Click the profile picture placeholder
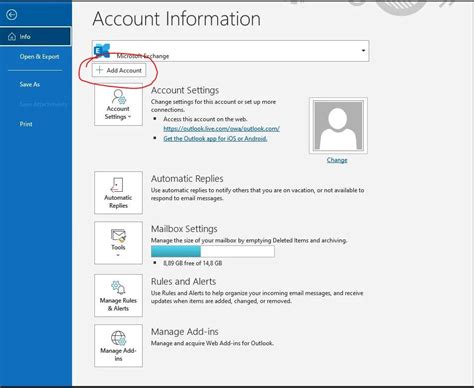The height and width of the screenshot is (388, 474). (338, 126)
